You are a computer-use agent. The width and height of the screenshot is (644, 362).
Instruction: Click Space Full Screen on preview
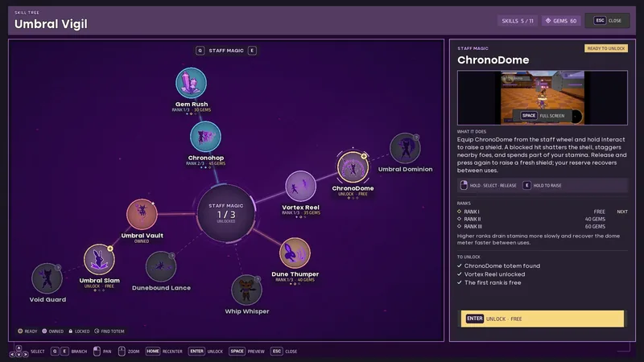[x=542, y=116]
